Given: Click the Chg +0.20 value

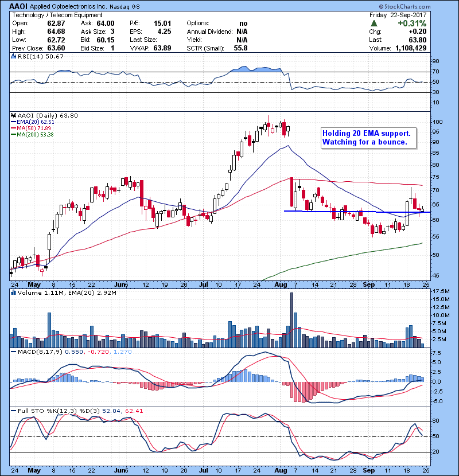Looking at the screenshot, I should tap(417, 32).
